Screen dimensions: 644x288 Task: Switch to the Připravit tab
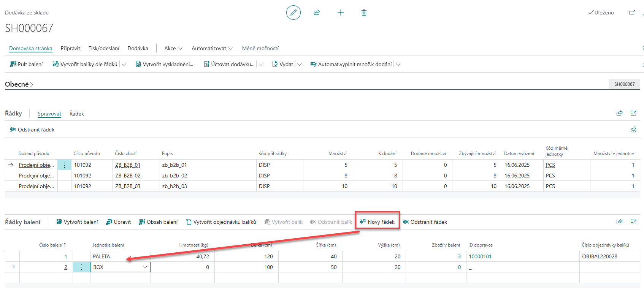click(70, 48)
